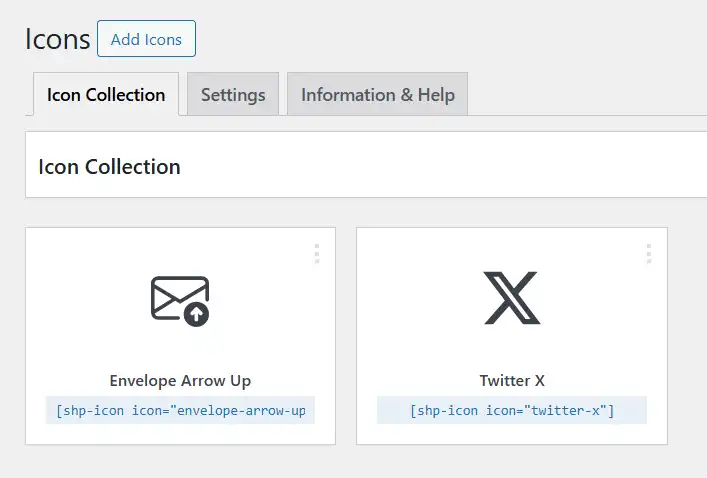This screenshot has height=478, width=707.
Task: Click the envelope-arrow-up shortcode field
Action: 180,410
